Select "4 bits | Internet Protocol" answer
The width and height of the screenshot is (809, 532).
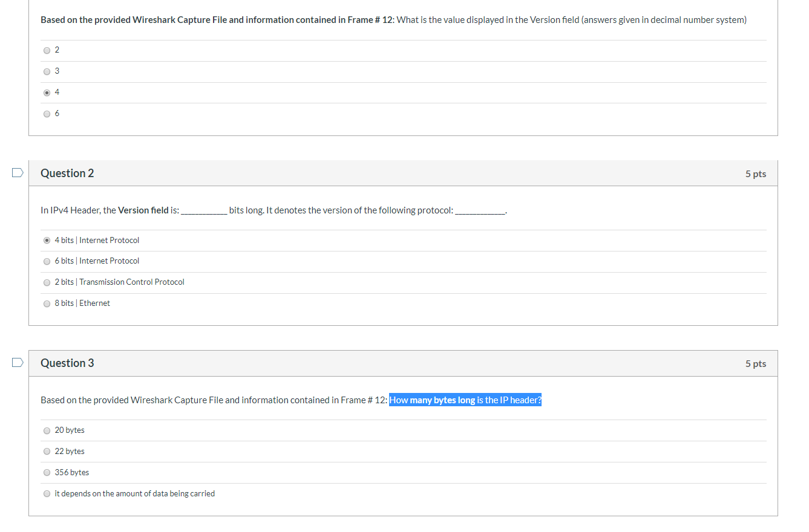pos(47,240)
